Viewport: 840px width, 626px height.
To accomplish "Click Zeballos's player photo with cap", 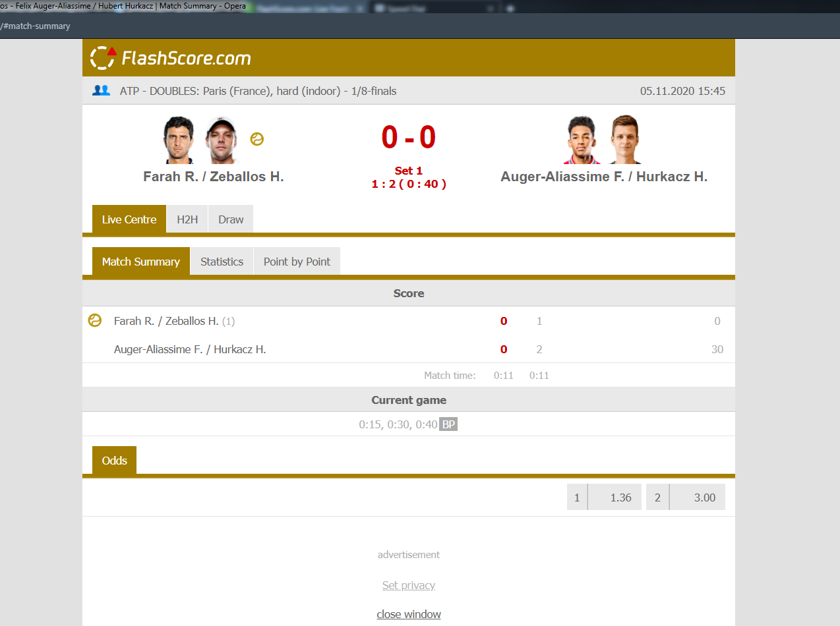I will (221, 140).
